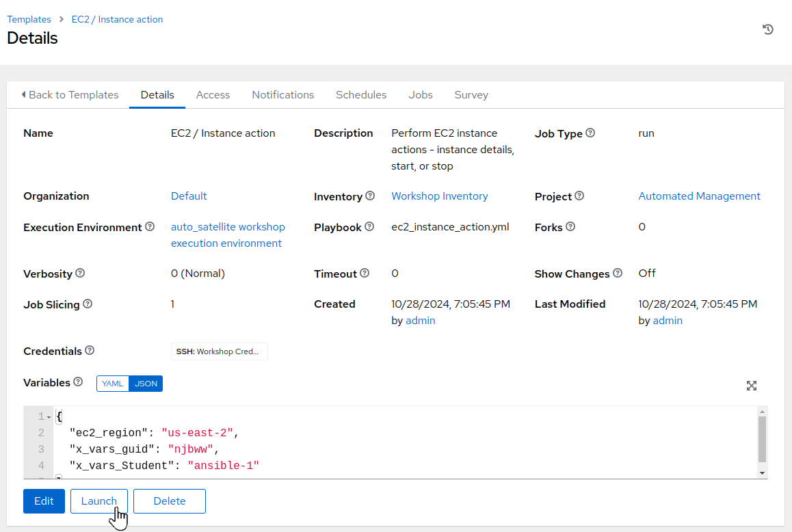
Task: Open the Automated Management project link
Action: click(x=699, y=196)
